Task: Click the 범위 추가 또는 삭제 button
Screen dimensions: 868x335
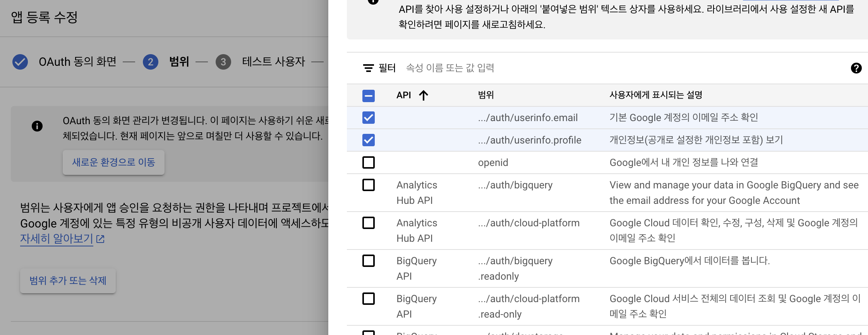Action: tap(68, 280)
